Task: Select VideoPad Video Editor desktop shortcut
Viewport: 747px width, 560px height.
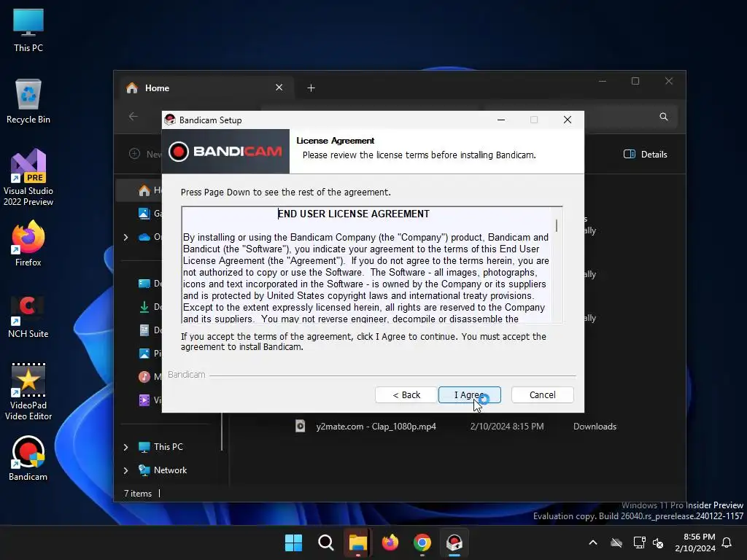Action: pos(28,392)
